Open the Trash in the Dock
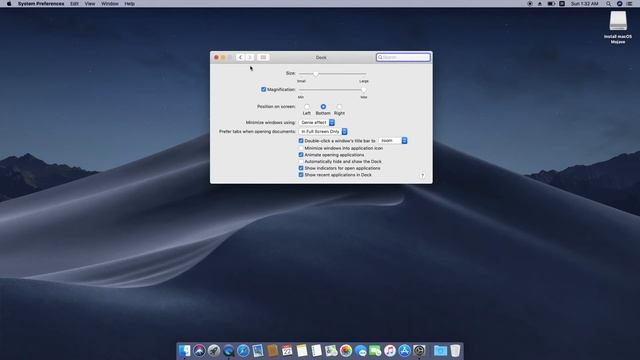Image resolution: width=640 pixels, height=360 pixels. [x=455, y=351]
